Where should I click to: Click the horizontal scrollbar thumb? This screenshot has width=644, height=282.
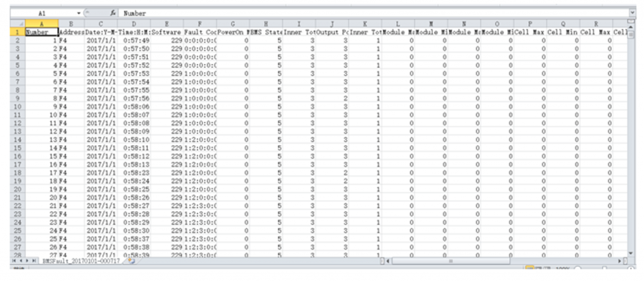[x=450, y=261]
